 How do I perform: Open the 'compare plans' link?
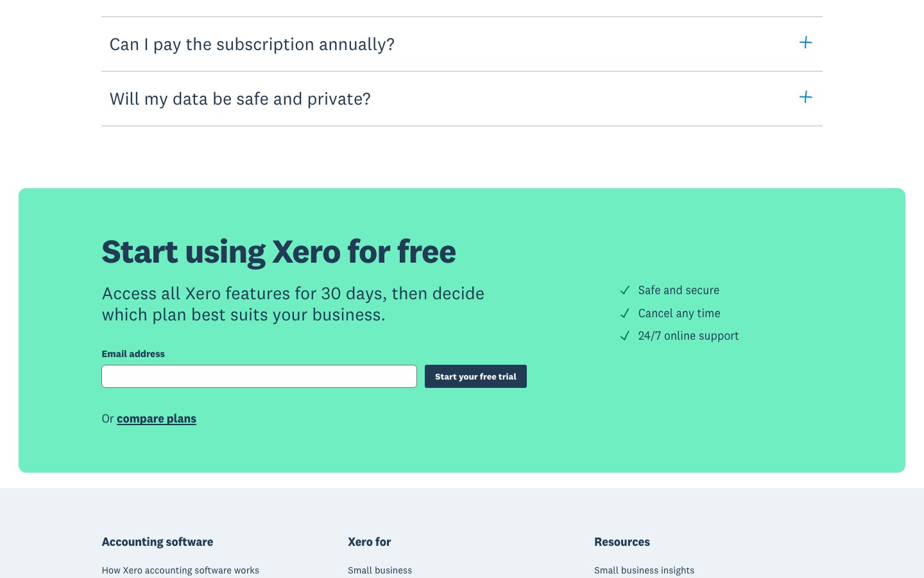(157, 418)
